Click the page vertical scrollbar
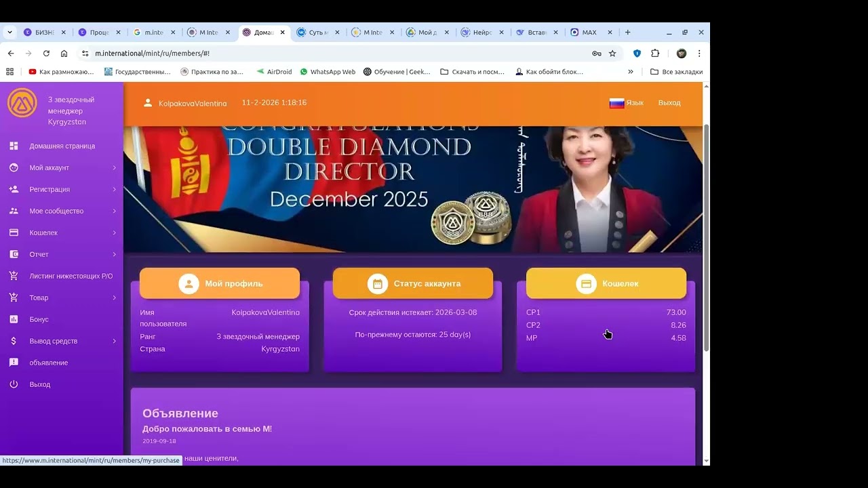 [x=706, y=237]
